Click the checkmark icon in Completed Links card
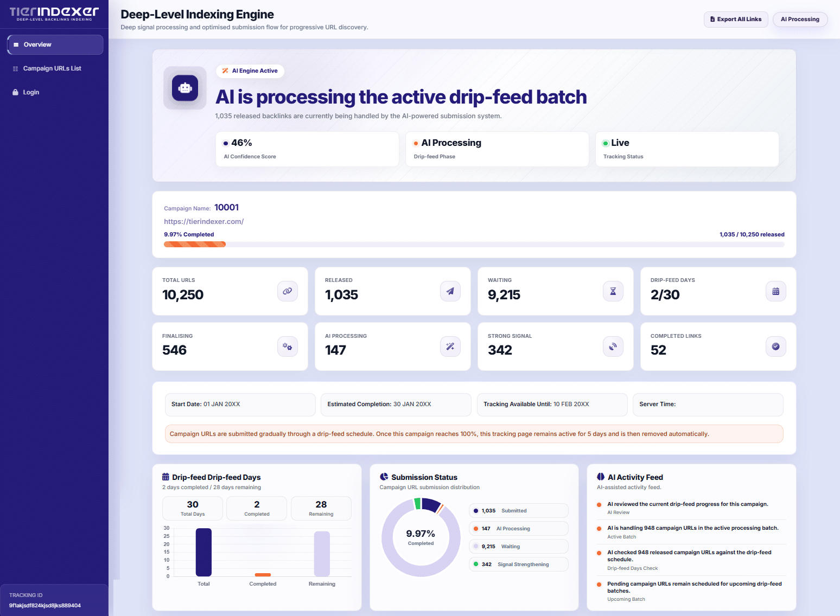 [x=776, y=347]
